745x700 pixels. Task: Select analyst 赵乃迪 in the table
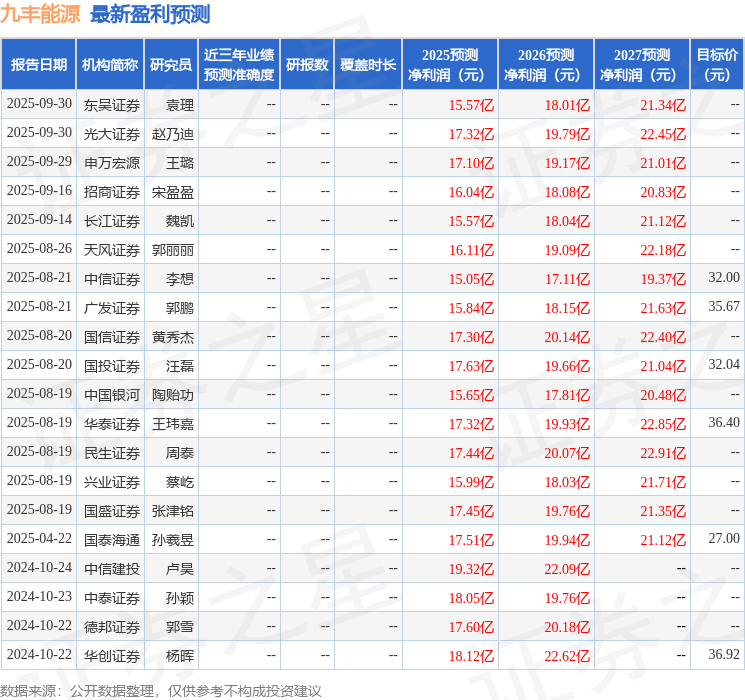pyautogui.click(x=171, y=134)
